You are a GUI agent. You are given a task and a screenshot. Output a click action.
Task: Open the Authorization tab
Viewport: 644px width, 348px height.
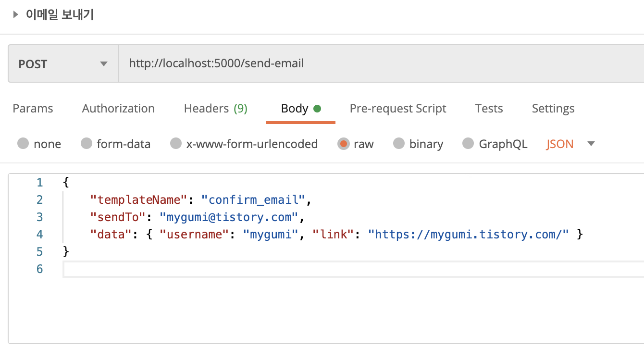point(118,109)
